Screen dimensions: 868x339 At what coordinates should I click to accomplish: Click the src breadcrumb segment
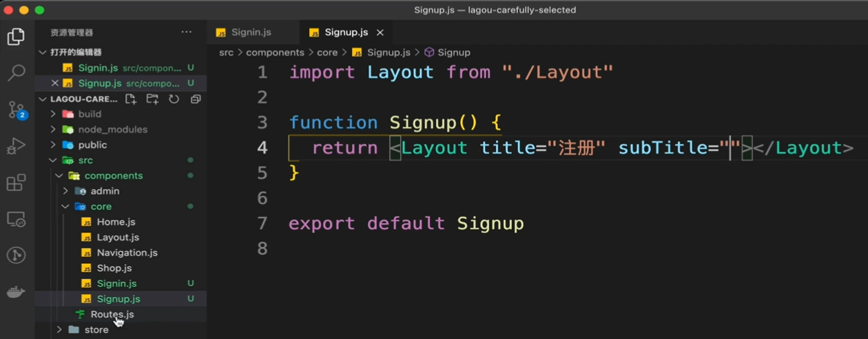coord(226,52)
